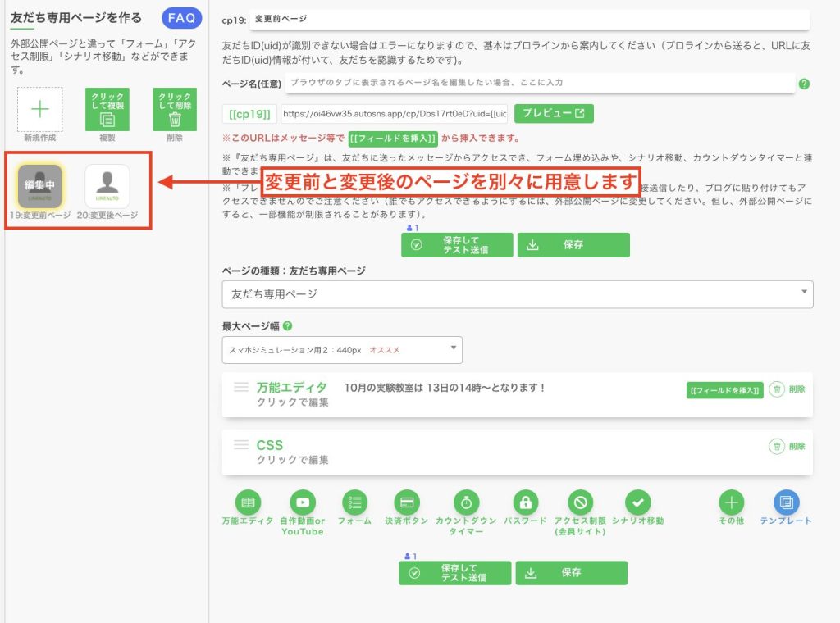This screenshot has width=840, height=623.
Task: Insert a カウントダウンタイマー element
Action: point(465,502)
